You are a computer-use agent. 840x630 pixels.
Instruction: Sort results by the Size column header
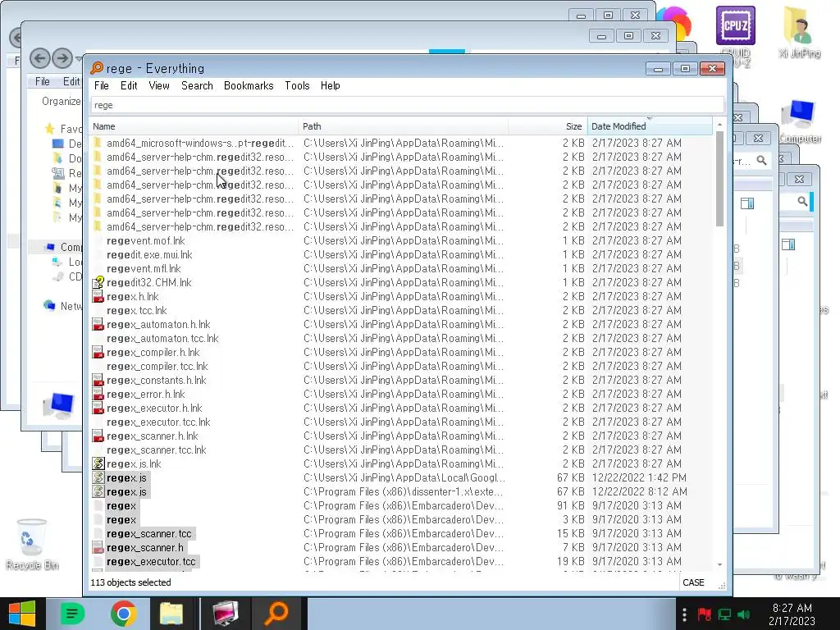tap(547, 126)
